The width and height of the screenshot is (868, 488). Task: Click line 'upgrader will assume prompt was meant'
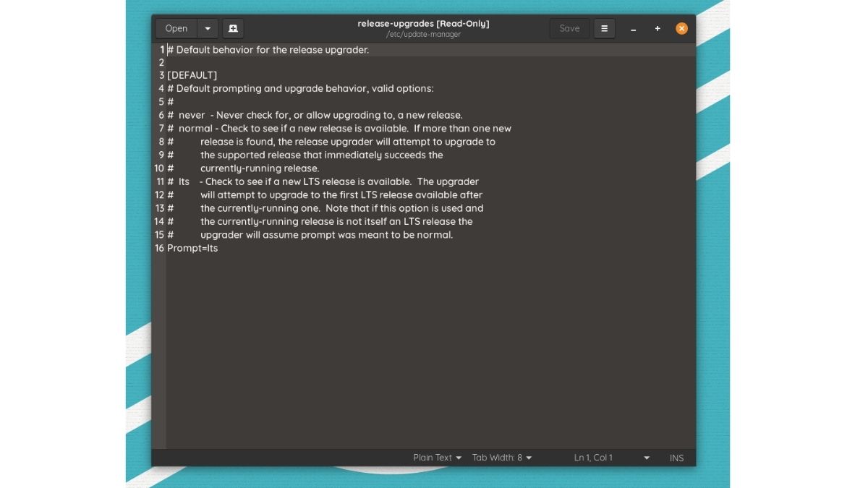click(x=310, y=235)
